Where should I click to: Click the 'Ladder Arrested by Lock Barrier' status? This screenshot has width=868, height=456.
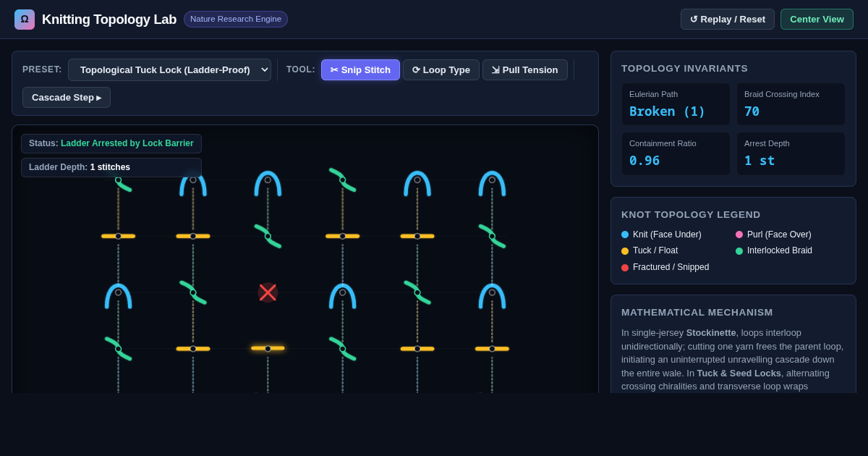coord(127,143)
